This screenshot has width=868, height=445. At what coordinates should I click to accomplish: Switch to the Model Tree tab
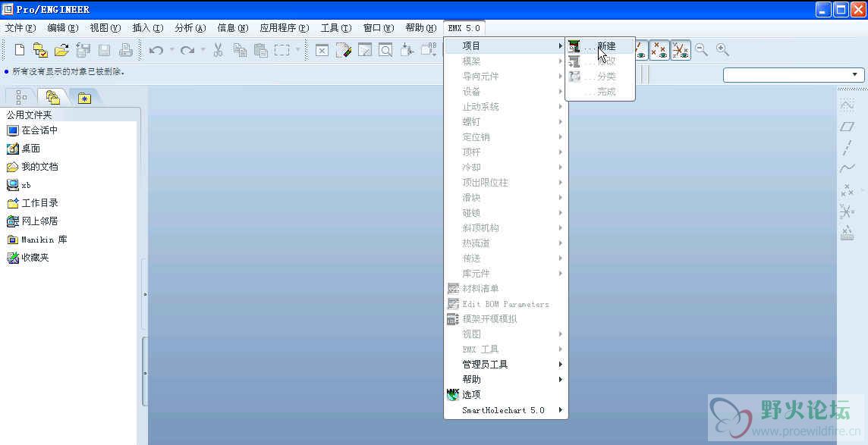21,97
